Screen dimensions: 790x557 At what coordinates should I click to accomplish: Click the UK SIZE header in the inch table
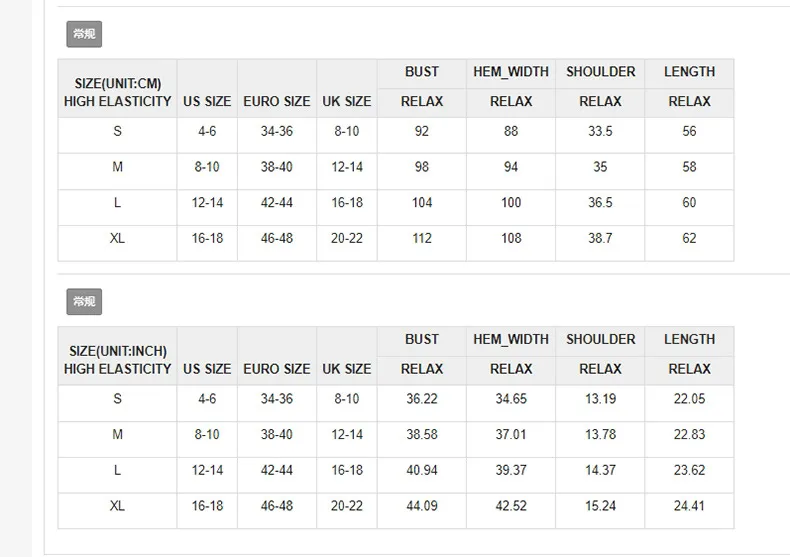346,368
